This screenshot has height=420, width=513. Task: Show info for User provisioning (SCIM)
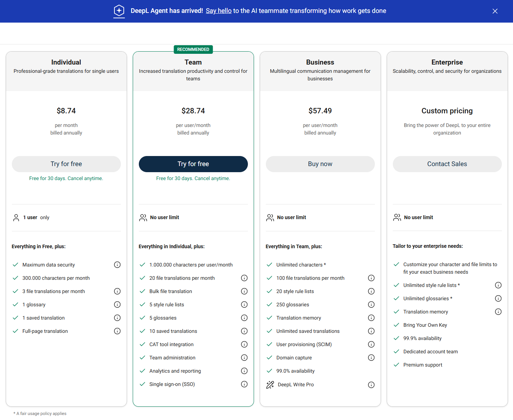click(x=371, y=344)
